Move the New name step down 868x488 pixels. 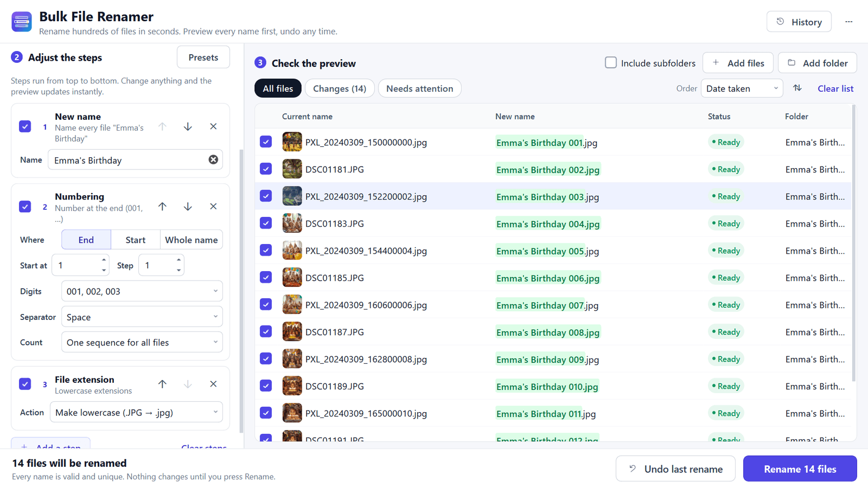point(188,126)
